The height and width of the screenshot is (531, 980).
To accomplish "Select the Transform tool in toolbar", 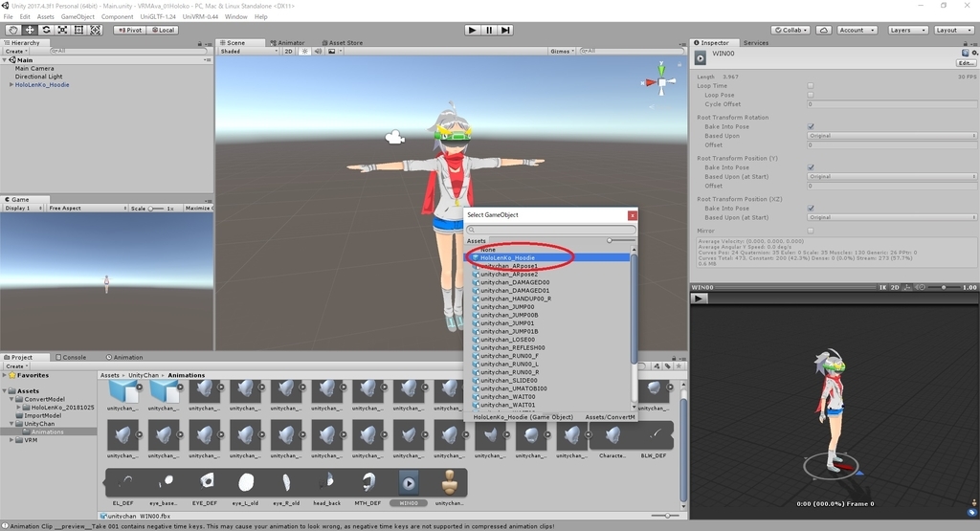I will tap(95, 30).
